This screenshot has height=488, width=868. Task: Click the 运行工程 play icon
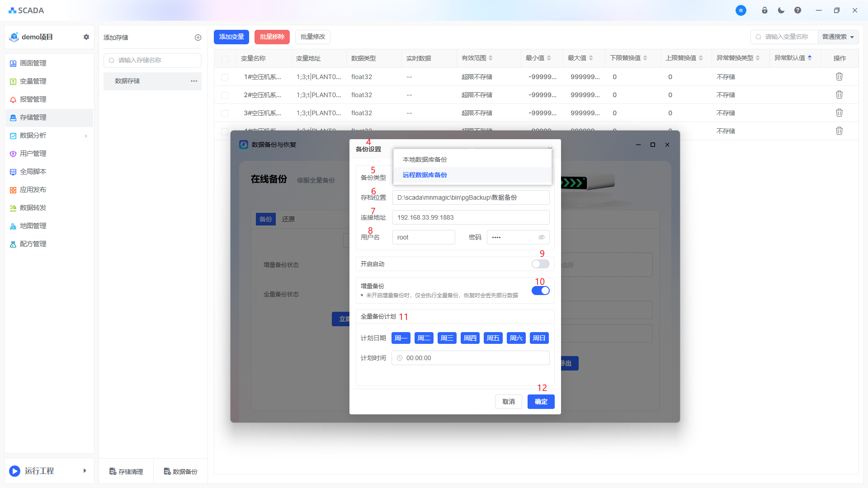click(x=14, y=471)
